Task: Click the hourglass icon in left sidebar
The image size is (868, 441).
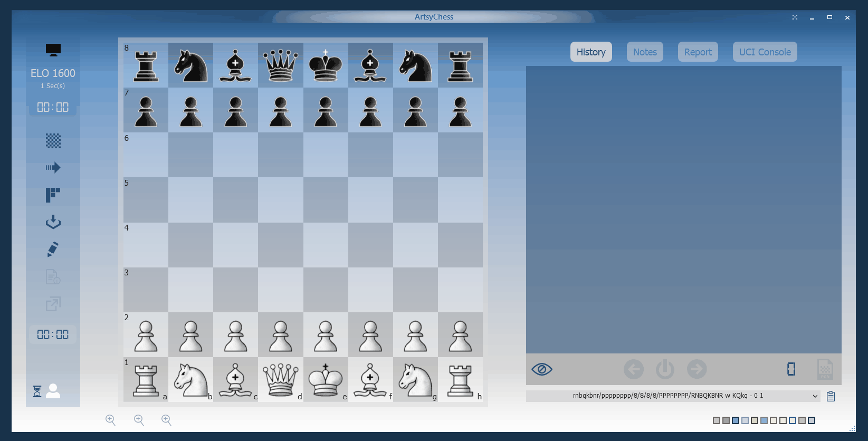Action: pos(37,391)
